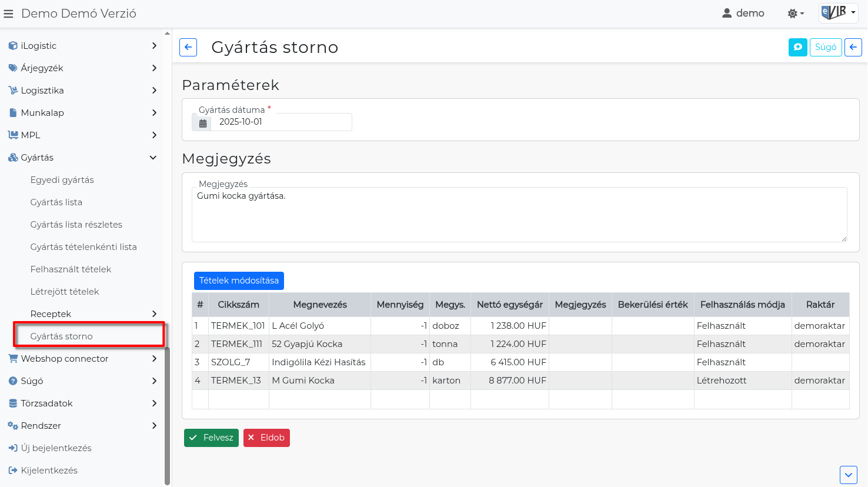
Task: Collapse the Gyártás menu section
Action: click(82, 158)
